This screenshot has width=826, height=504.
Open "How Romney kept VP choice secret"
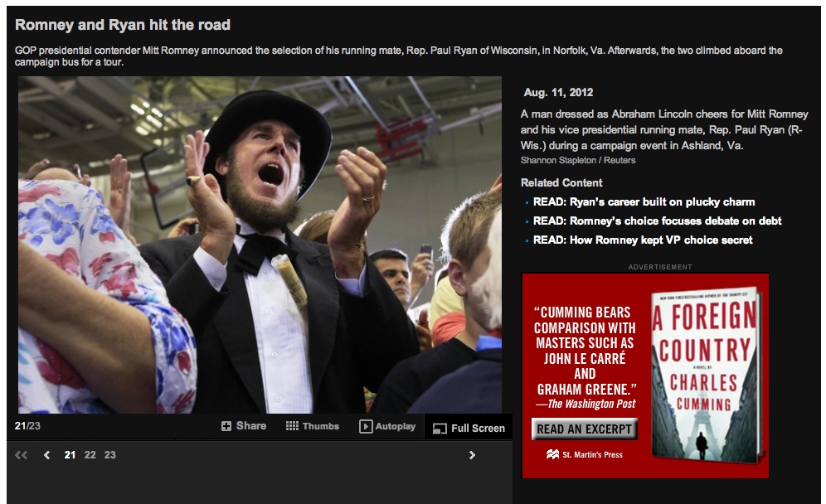pyautogui.click(x=643, y=240)
